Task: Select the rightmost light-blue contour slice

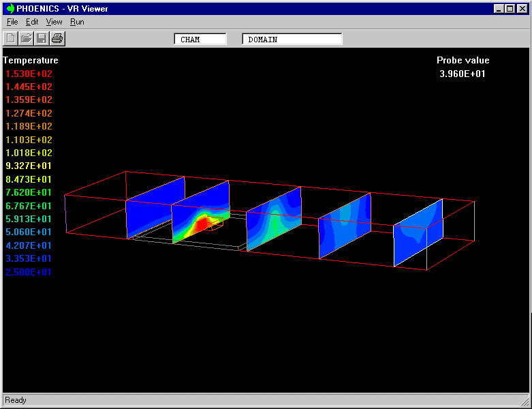Action: [418, 232]
